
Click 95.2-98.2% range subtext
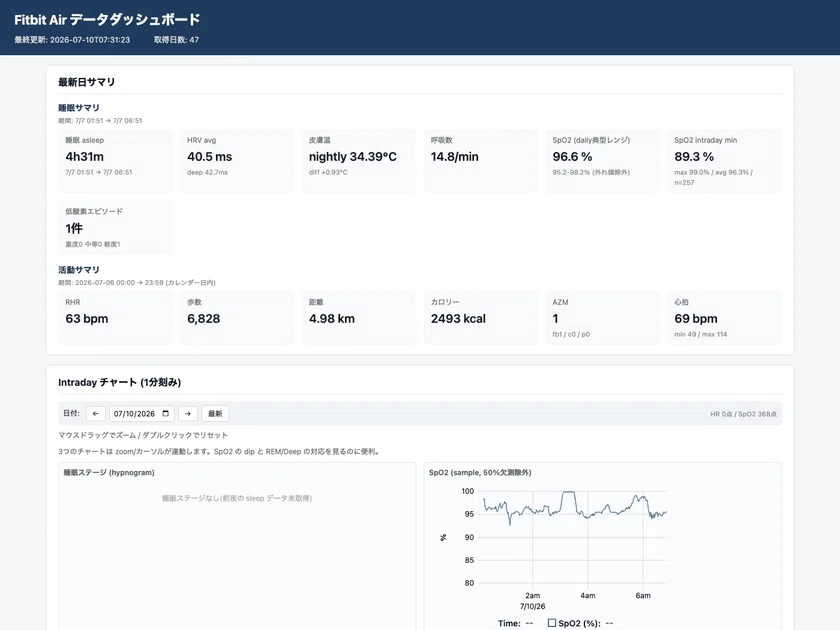point(591,172)
